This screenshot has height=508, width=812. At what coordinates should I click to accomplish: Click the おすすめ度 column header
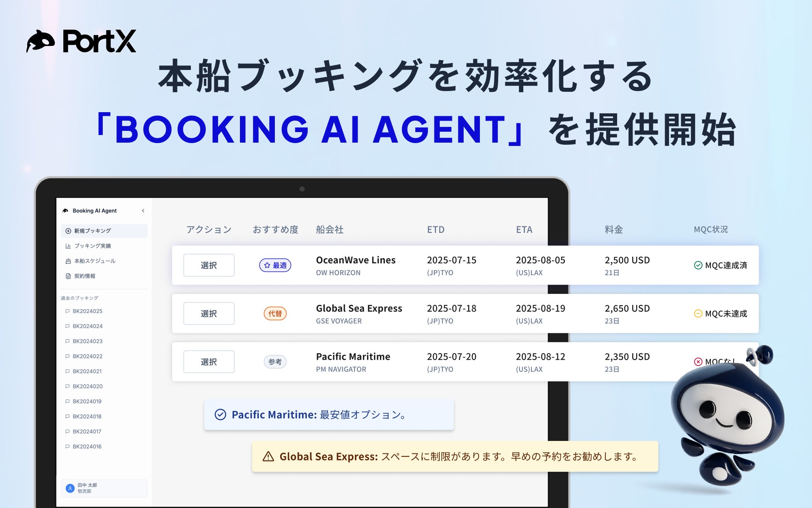276,230
